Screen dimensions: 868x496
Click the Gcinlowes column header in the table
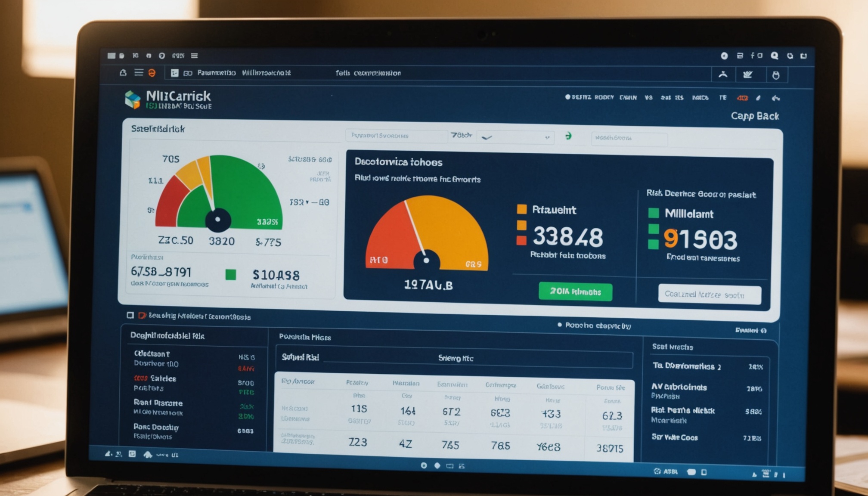pos(551,386)
